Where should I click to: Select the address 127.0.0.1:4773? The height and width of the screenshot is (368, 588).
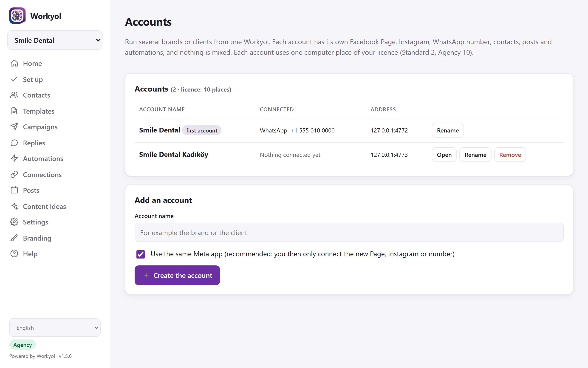[x=389, y=155]
